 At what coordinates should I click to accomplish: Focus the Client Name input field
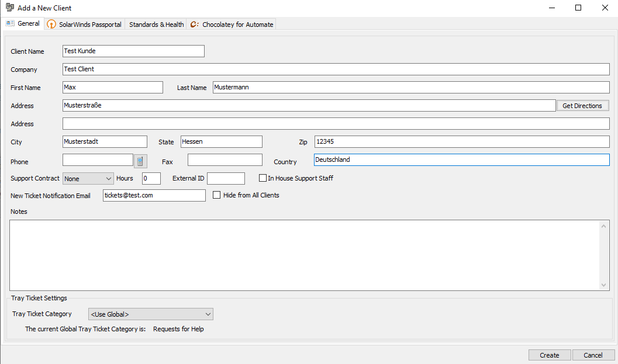click(133, 51)
